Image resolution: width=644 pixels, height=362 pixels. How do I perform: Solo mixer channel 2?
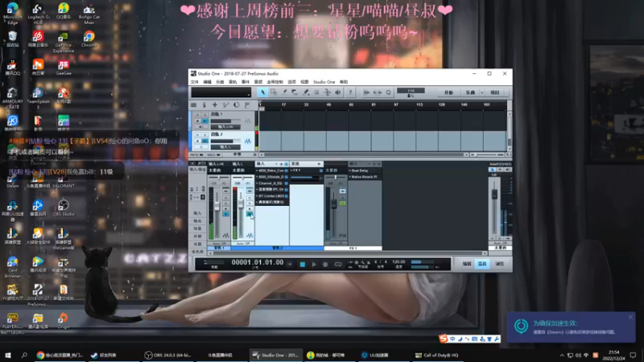tap(250, 204)
